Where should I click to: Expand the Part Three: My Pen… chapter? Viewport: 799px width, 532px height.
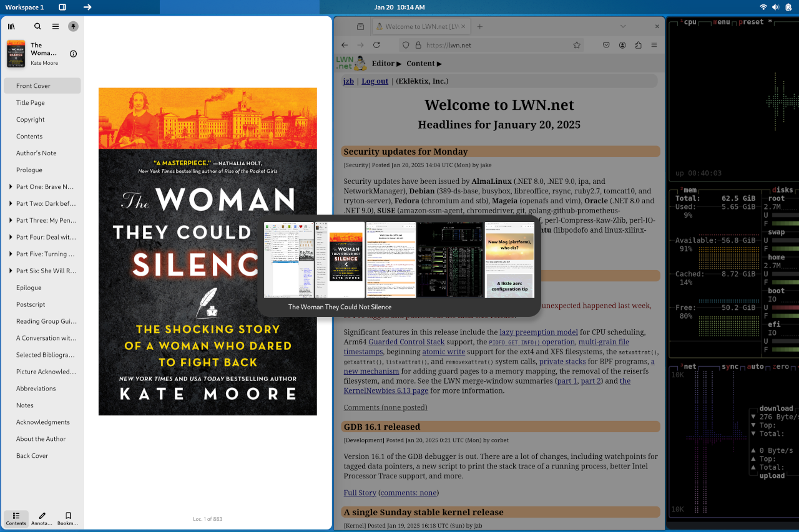(x=11, y=220)
